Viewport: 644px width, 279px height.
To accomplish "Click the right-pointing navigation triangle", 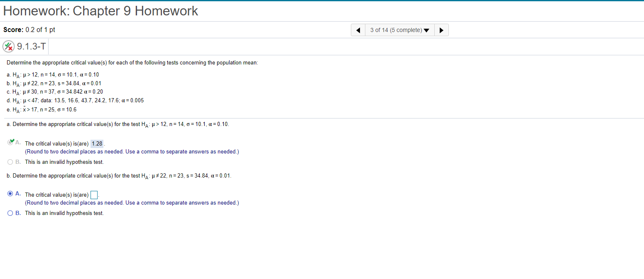I will (441, 30).
